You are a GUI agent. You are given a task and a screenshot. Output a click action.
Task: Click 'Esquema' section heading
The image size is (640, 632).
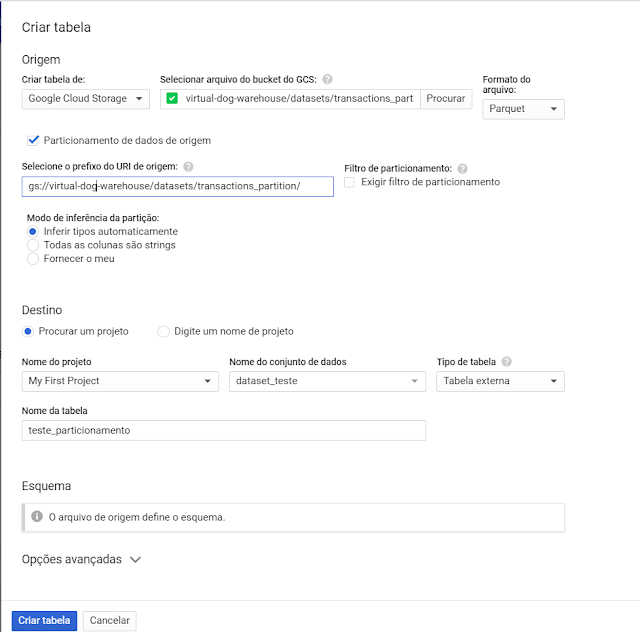[x=47, y=486]
